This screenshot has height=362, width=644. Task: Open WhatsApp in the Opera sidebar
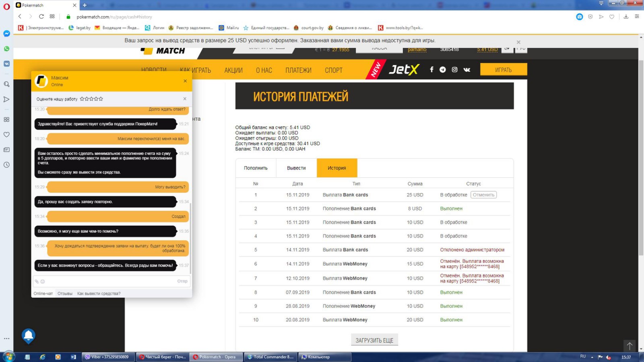point(6,49)
